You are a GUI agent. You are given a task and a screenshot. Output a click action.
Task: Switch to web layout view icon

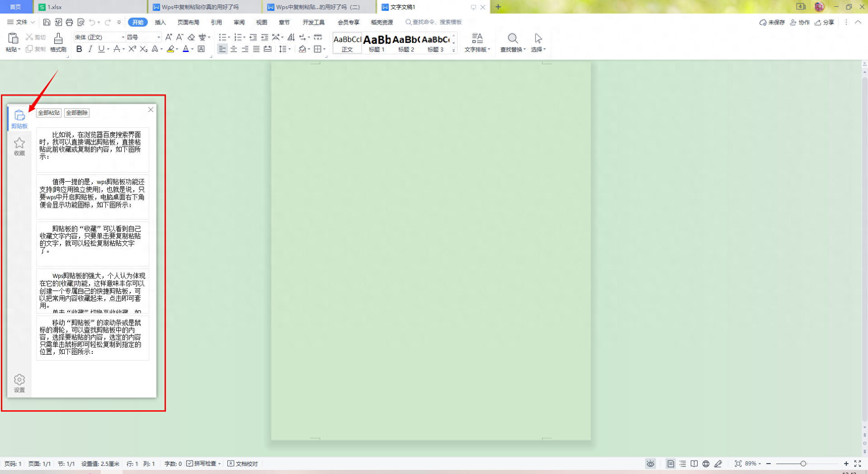click(x=706, y=464)
